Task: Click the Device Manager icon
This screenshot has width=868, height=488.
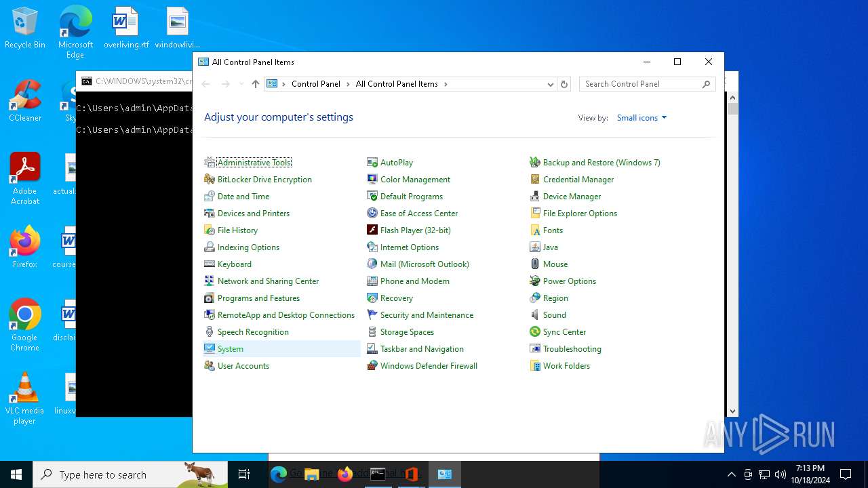Action: coord(535,197)
